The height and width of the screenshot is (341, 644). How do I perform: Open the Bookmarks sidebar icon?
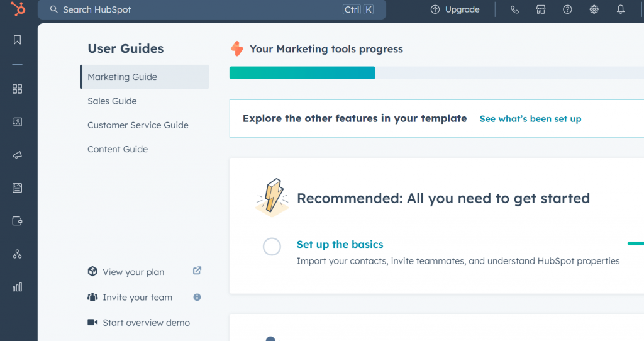point(17,40)
